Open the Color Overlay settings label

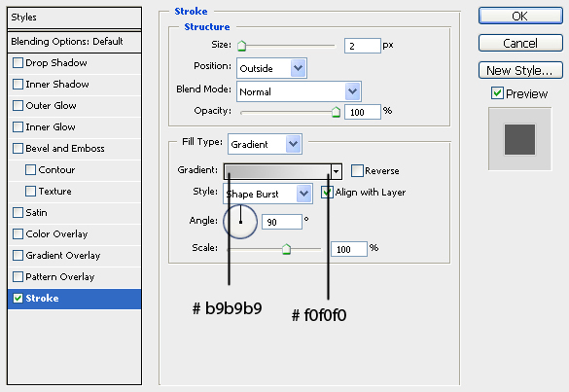(56, 234)
